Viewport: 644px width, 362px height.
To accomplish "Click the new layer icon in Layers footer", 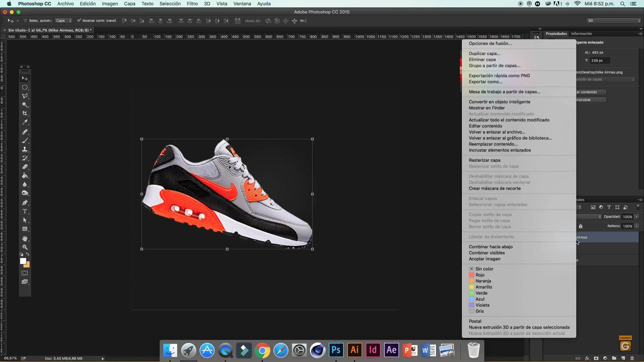I will [623, 358].
